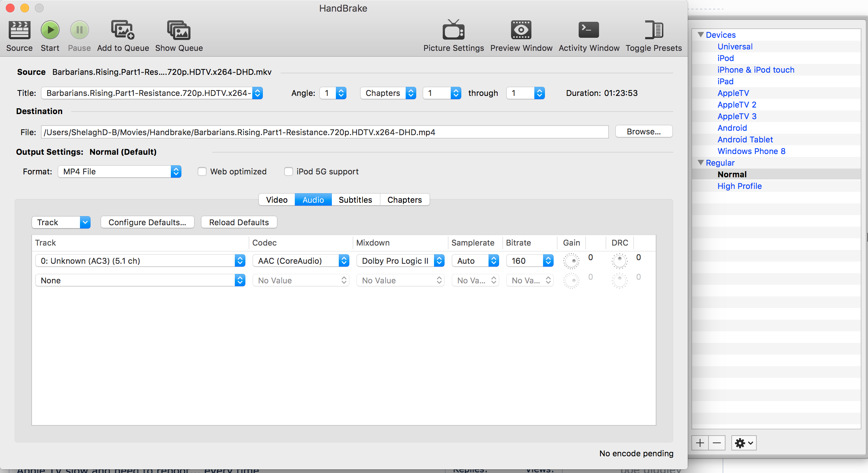Switch to the Video tab
868x473 pixels.
277,200
